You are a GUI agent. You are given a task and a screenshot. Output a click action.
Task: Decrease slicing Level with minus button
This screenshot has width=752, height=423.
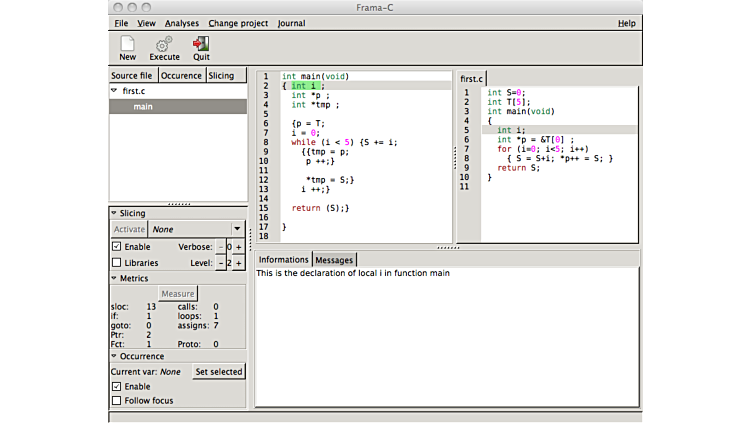click(x=221, y=263)
